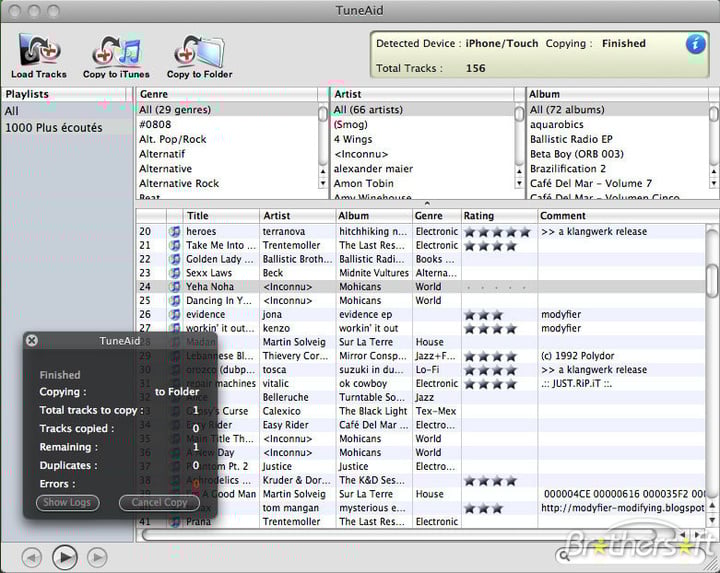Click the Playlists header

click(64, 94)
